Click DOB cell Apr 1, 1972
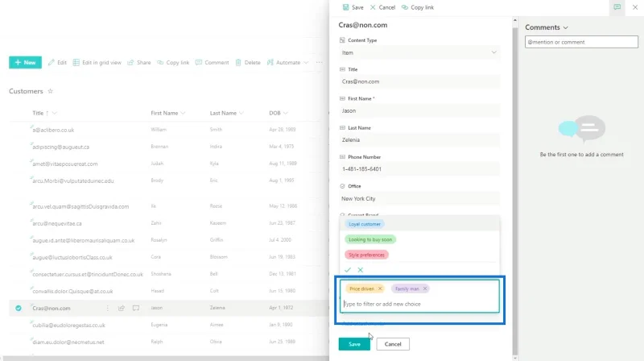This screenshot has width=644, height=361. [x=281, y=308]
